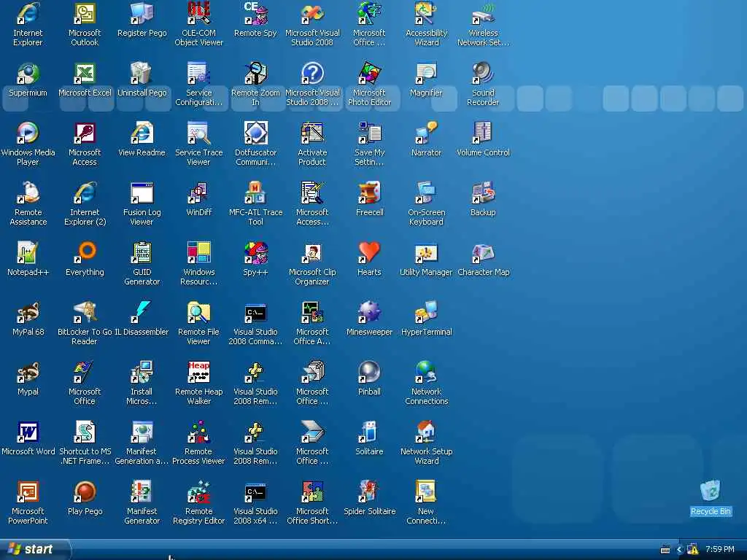747x560 pixels.
Task: Click the Spy++ icon
Action: click(256, 253)
